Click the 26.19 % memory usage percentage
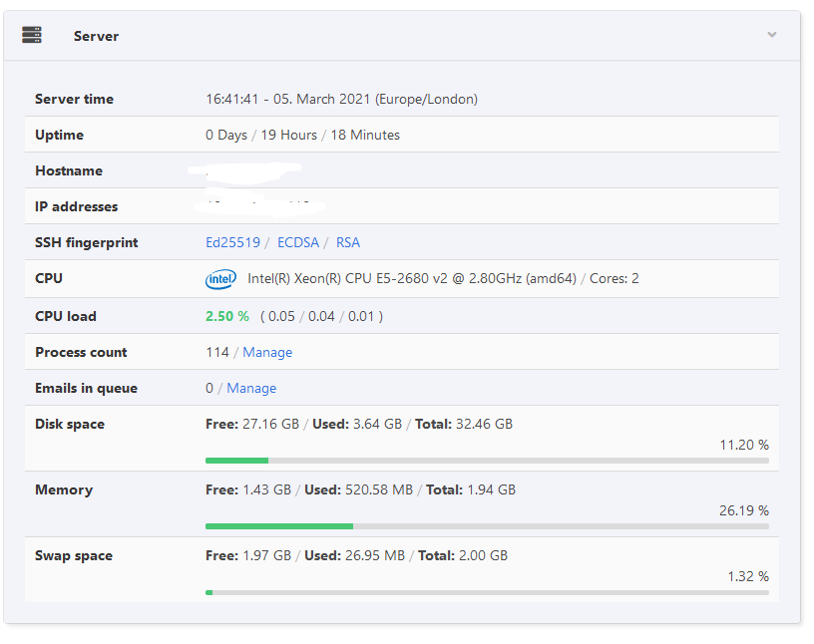This screenshot has height=644, width=814. (x=743, y=510)
